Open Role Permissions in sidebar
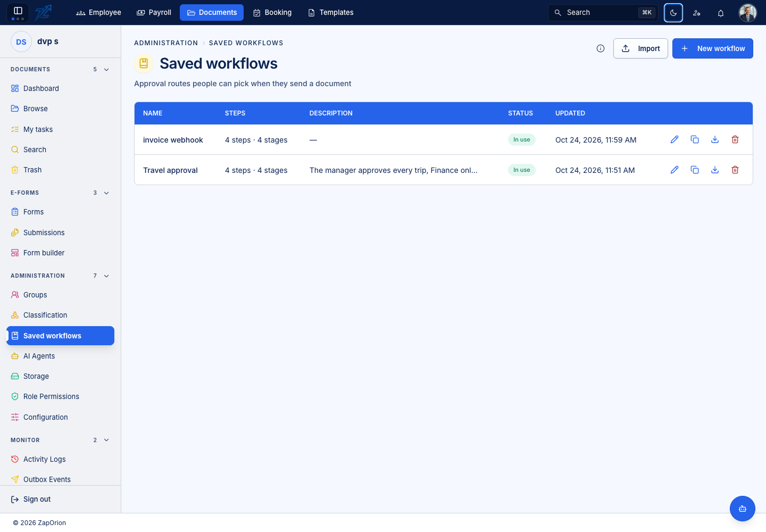The width and height of the screenshot is (766, 532). tap(60, 396)
